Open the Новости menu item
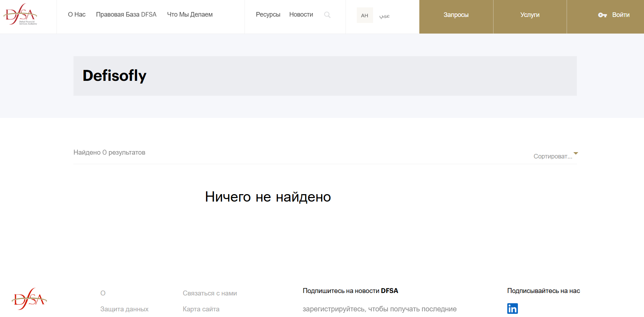The image size is (644, 317). point(301,14)
